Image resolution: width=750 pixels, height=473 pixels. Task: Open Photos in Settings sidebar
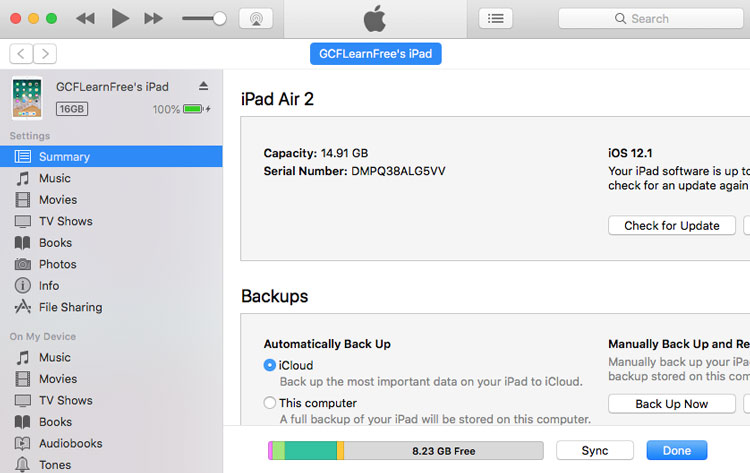tap(57, 264)
